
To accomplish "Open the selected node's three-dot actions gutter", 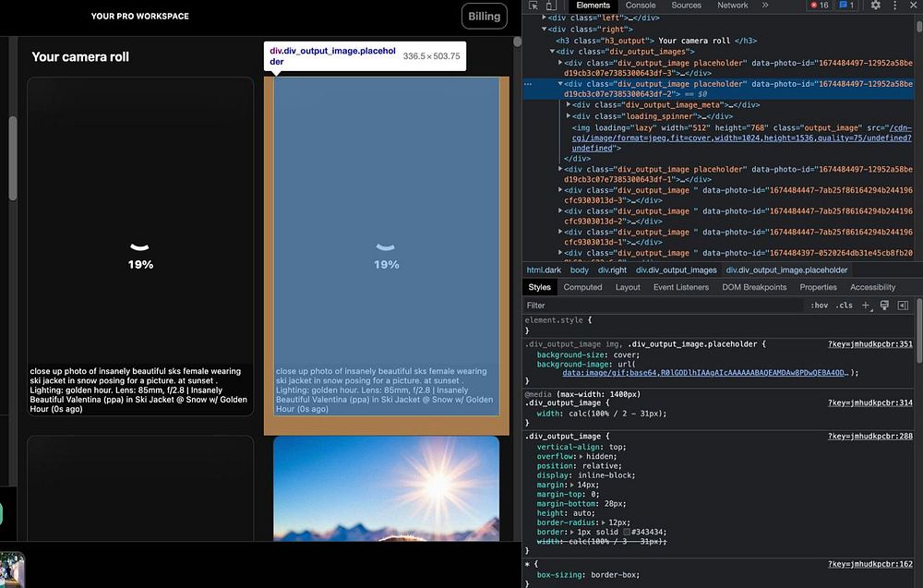I will tap(528, 84).
